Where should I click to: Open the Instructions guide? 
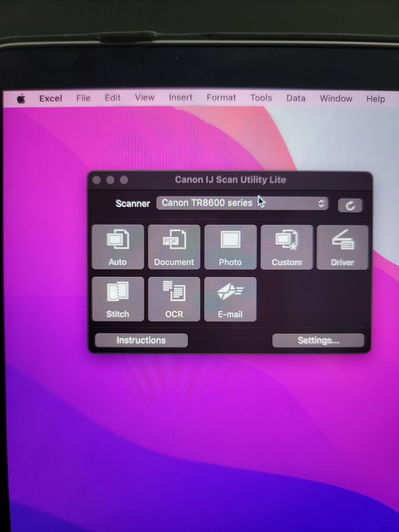141,340
